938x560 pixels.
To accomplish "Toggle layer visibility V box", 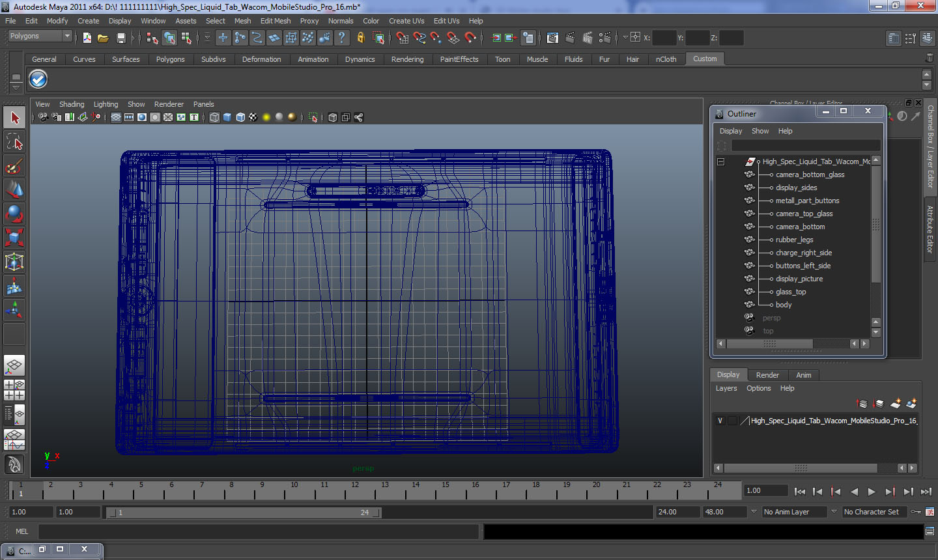I will tap(720, 421).
